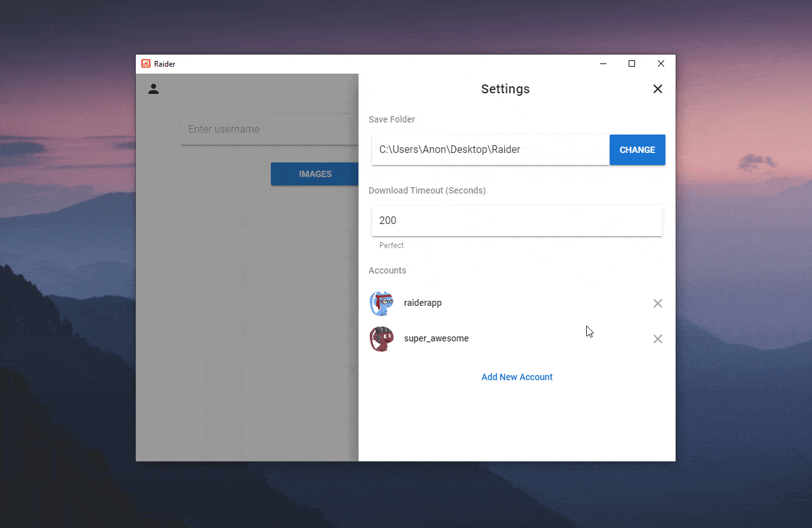
Task: Click the super_awesome profile avatar
Action: [382, 339]
